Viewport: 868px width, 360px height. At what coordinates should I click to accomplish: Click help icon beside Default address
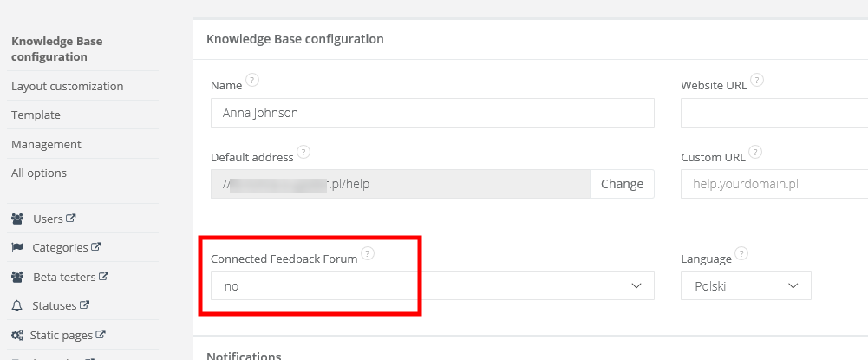pos(303,152)
